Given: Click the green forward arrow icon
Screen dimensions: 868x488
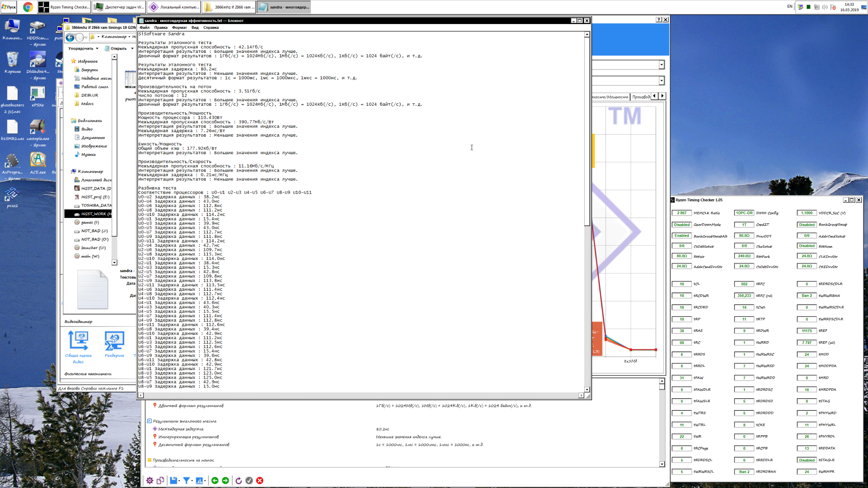Looking at the screenshot, I should [x=225, y=480].
